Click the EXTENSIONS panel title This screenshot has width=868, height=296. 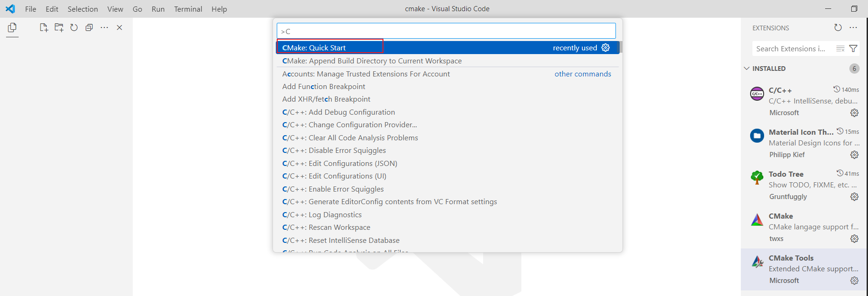(x=771, y=28)
